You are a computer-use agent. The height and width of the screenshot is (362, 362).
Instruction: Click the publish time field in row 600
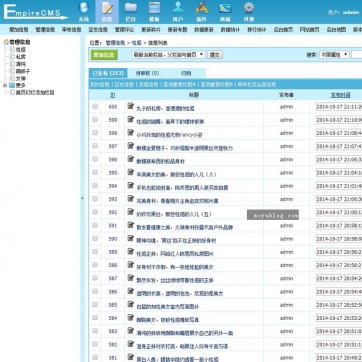pyautogui.click(x=339, y=107)
